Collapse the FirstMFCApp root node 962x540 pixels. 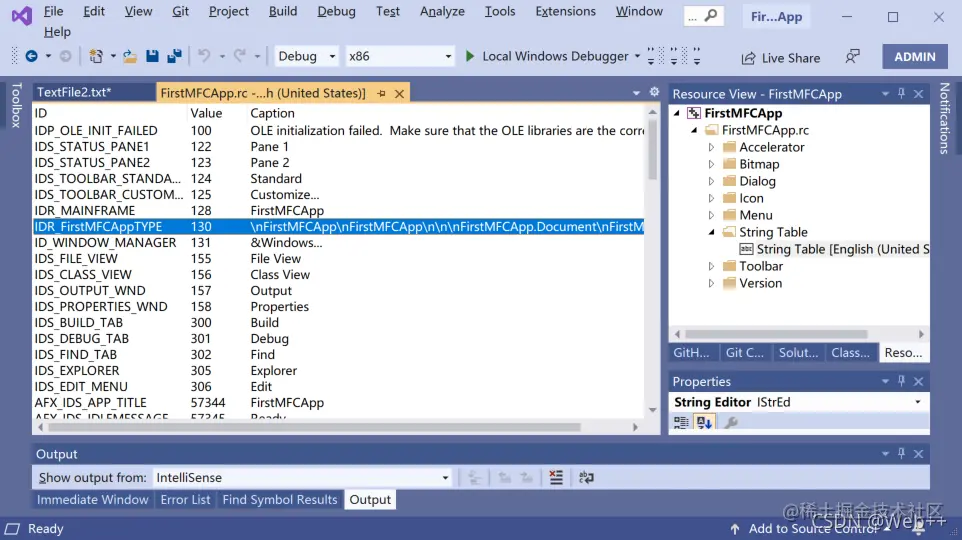pyautogui.click(x=677, y=113)
